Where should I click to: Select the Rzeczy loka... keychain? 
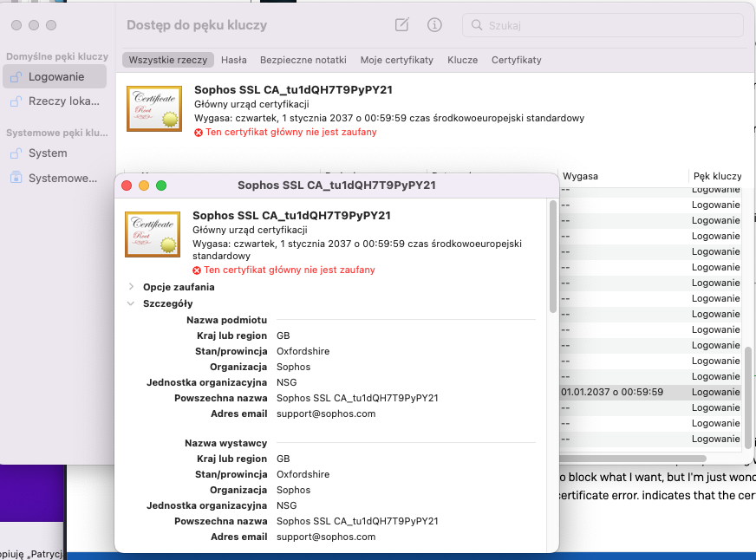(x=55, y=101)
